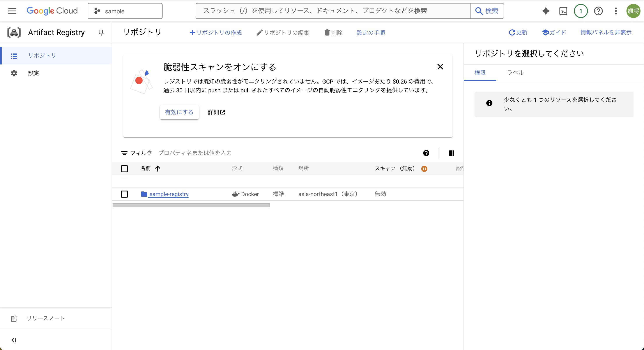Click the スキャン（無効） column header
The width and height of the screenshot is (644, 350).
click(395, 168)
